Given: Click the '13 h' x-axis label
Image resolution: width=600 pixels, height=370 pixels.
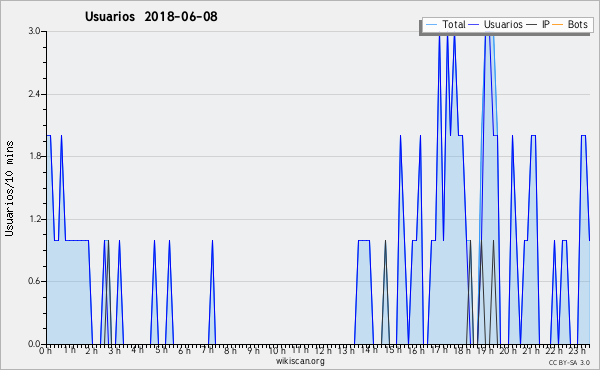Looking at the screenshot, I should pos(346,351).
